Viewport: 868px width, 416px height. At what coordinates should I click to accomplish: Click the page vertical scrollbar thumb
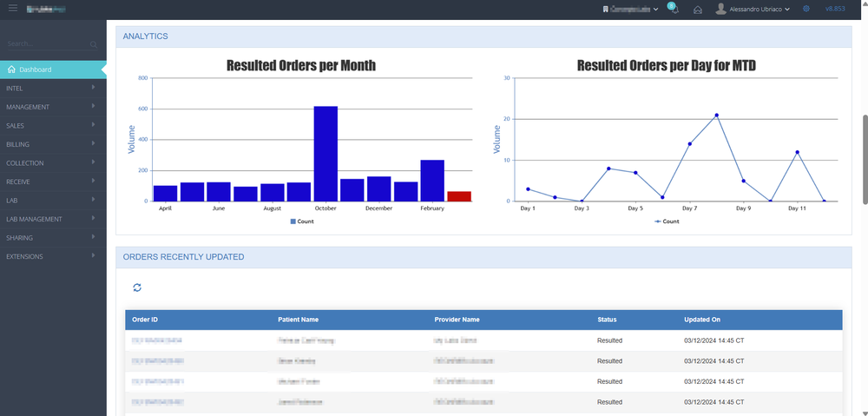[x=865, y=160]
